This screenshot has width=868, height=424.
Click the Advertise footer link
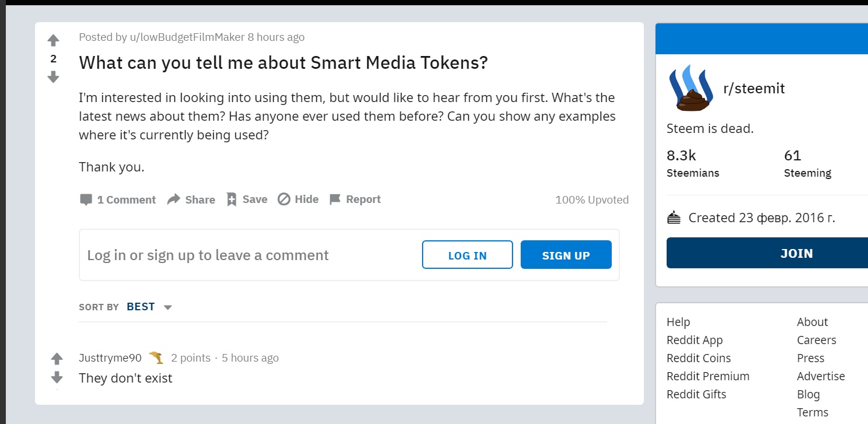(x=821, y=376)
